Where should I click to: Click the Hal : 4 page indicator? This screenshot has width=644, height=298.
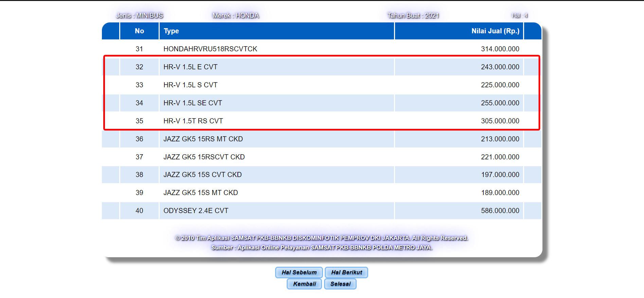coord(520,16)
